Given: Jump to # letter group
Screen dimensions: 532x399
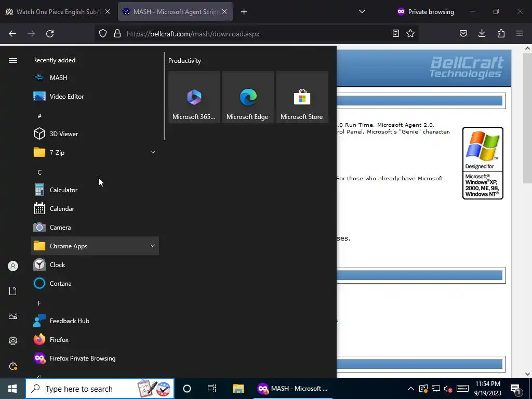Looking at the screenshot, I should click(x=39, y=116).
